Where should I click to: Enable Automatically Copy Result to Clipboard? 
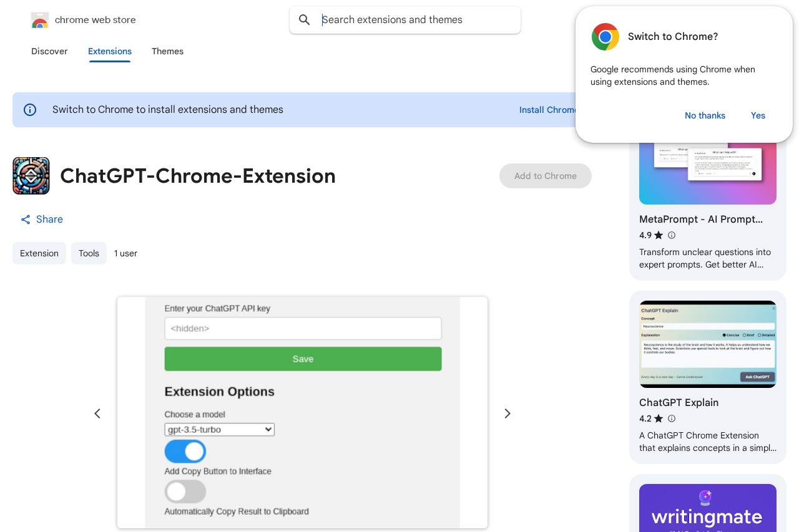pyautogui.click(x=185, y=491)
